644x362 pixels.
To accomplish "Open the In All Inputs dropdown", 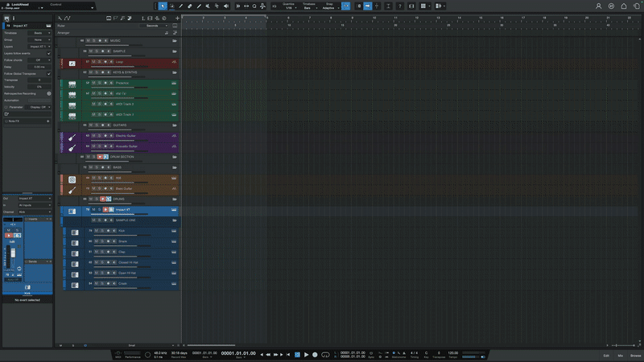I will (x=35, y=205).
